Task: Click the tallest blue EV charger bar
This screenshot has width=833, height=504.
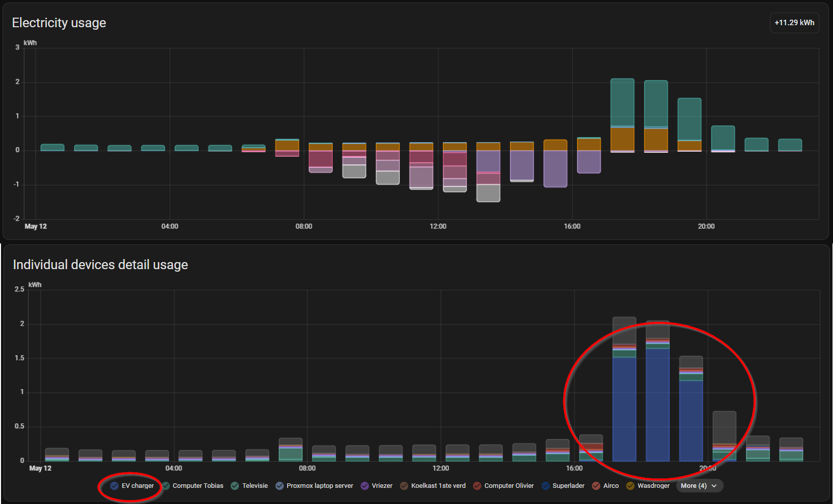Action: click(x=658, y=405)
